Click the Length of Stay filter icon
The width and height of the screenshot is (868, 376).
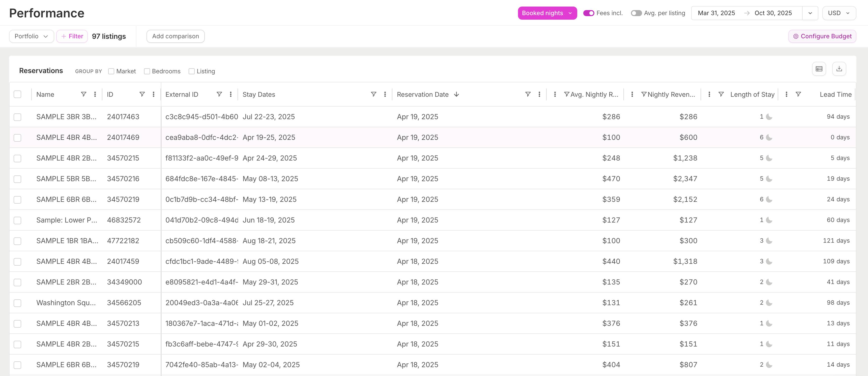pyautogui.click(x=721, y=94)
